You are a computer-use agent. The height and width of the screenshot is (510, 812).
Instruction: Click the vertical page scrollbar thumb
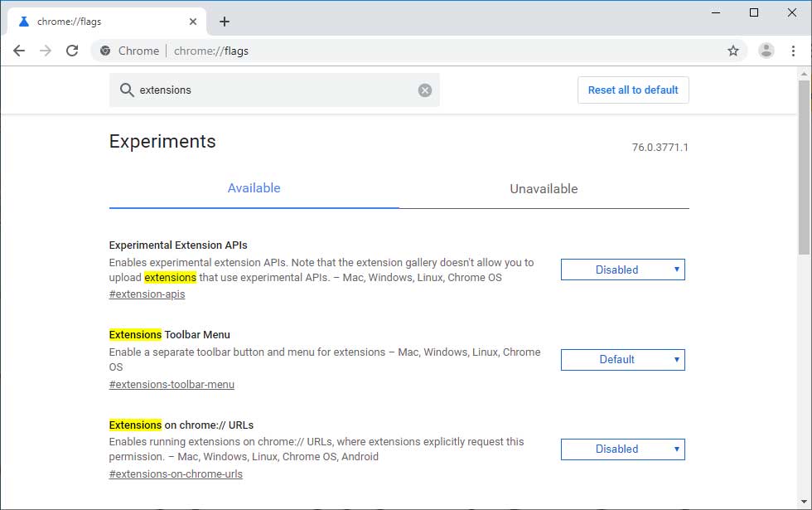(804, 166)
